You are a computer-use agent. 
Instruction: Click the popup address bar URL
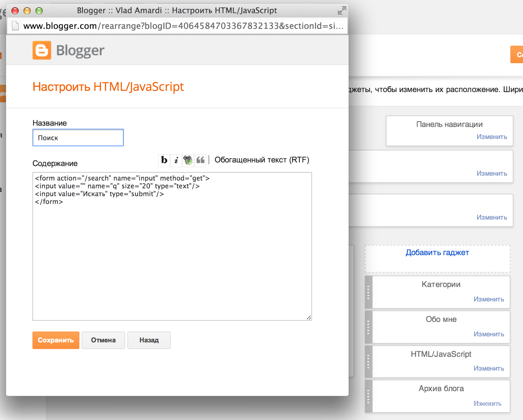pos(183,26)
